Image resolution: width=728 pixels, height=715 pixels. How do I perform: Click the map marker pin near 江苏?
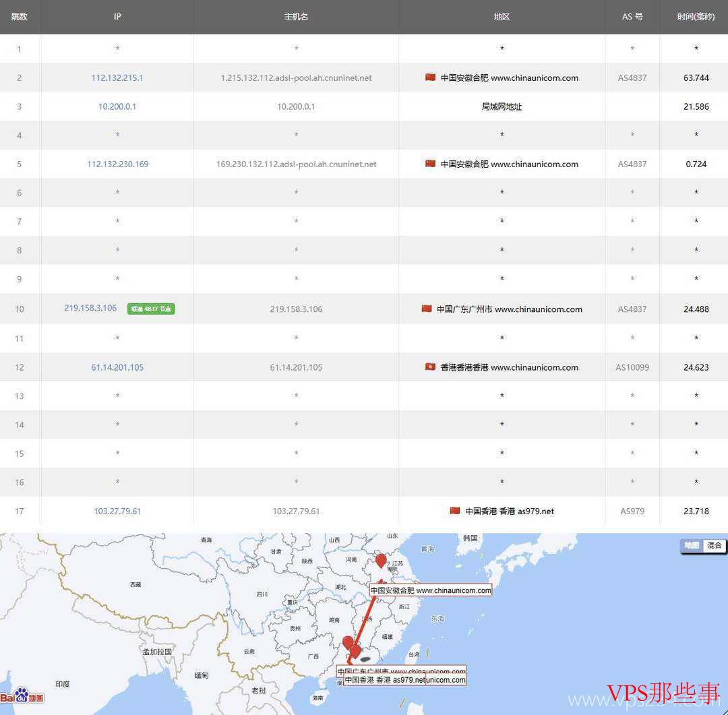point(381,561)
